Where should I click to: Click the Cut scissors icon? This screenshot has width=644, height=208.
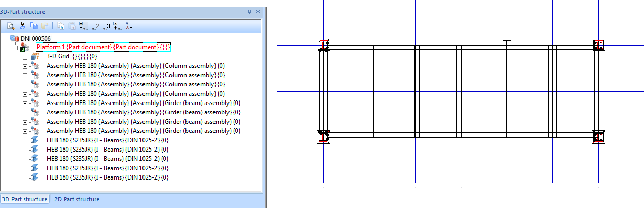pyautogui.click(x=23, y=25)
